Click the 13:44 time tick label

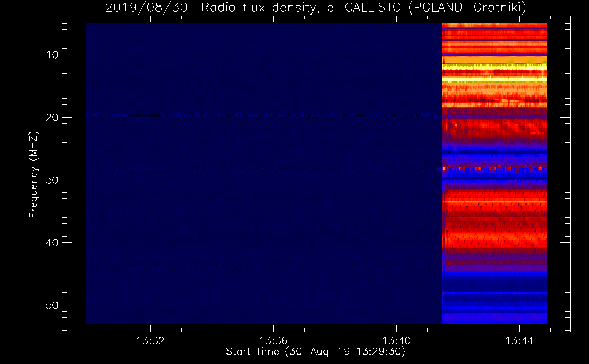(519, 341)
